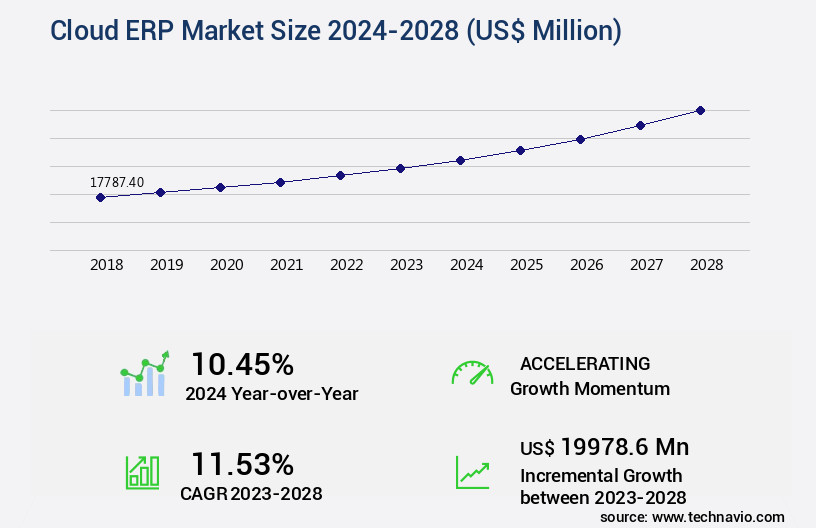816x528 pixels.
Task: Click the speedometer icon for Growth Momentum
Action: click(x=472, y=373)
